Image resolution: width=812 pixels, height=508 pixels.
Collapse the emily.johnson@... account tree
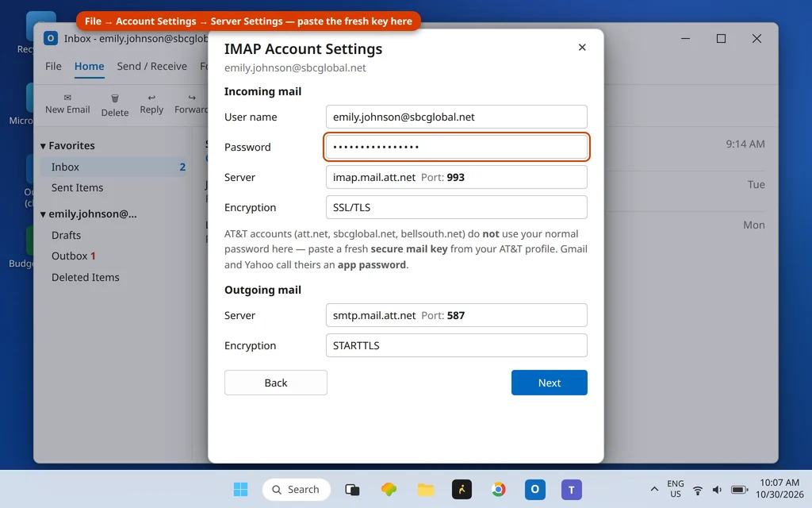tap(43, 214)
